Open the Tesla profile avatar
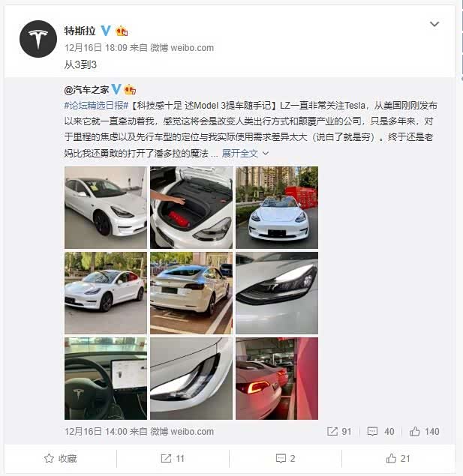 pos(38,39)
